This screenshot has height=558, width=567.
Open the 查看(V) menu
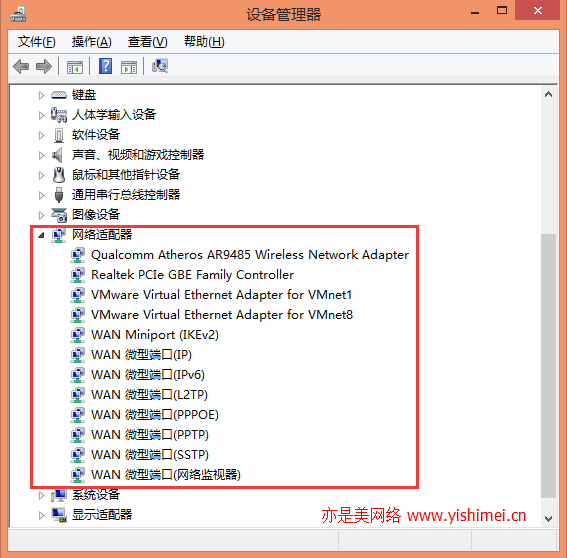click(148, 42)
